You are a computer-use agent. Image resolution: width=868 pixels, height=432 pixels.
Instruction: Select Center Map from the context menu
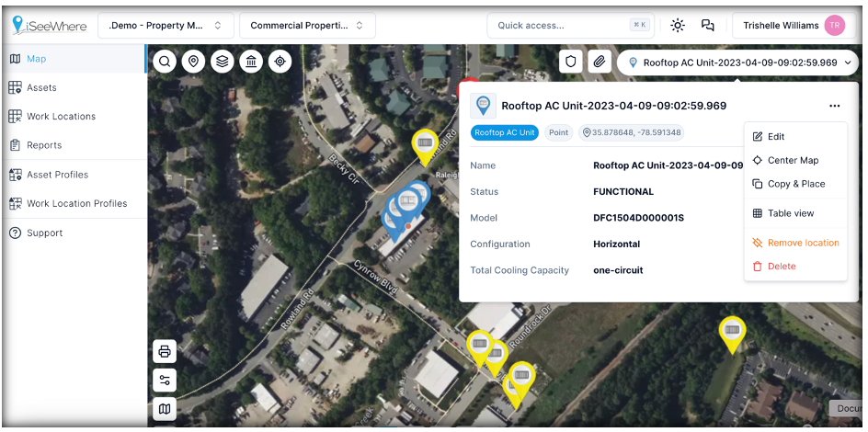coord(795,161)
